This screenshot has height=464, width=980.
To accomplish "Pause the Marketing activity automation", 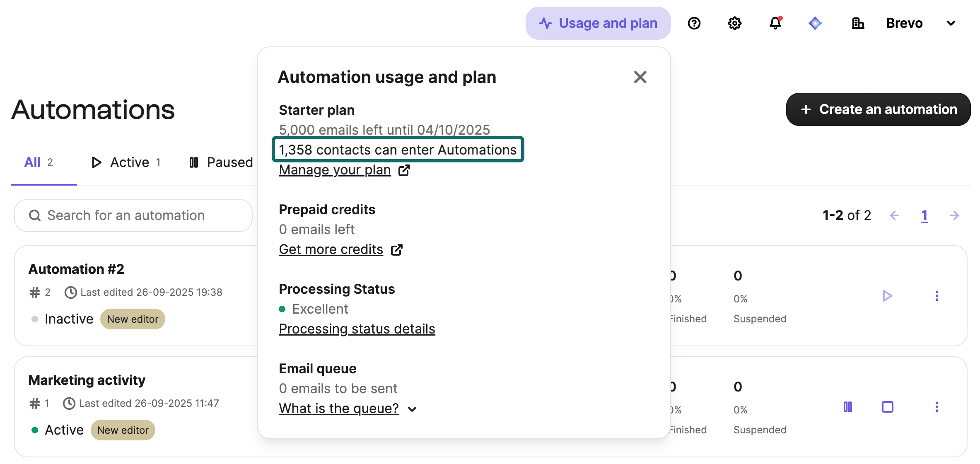I will [x=848, y=407].
